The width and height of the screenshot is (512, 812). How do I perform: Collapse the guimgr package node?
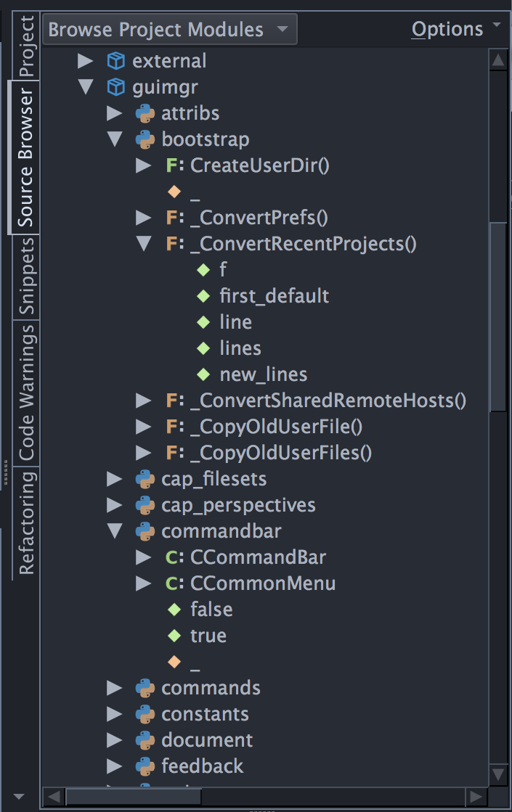(86, 87)
